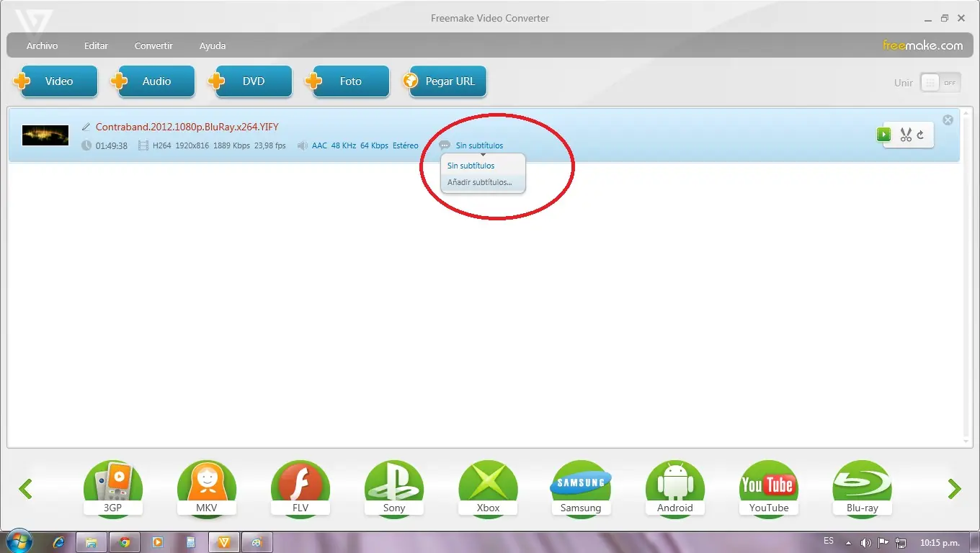Click the speech bubble subtitles icon
The width and height of the screenshot is (980, 553).
445,145
